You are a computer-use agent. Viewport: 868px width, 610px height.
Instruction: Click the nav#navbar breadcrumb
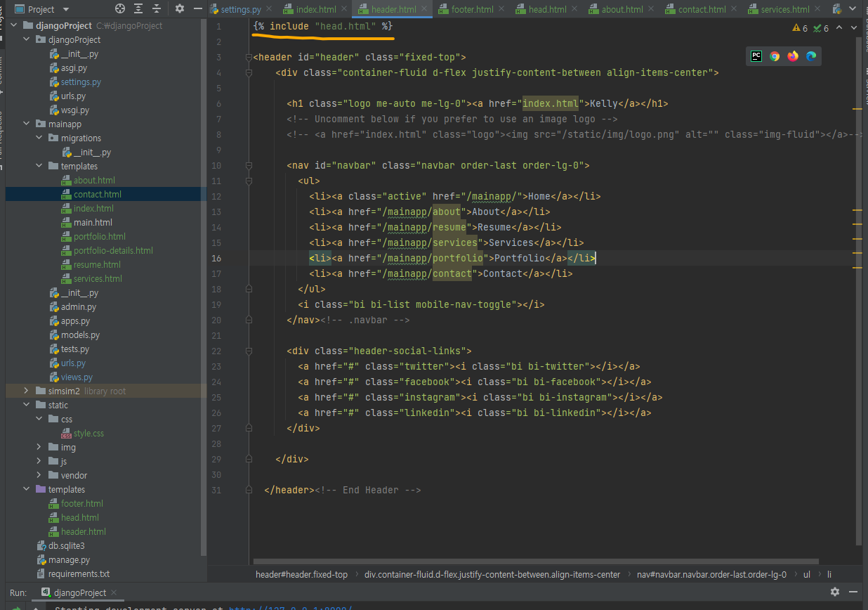click(x=711, y=574)
